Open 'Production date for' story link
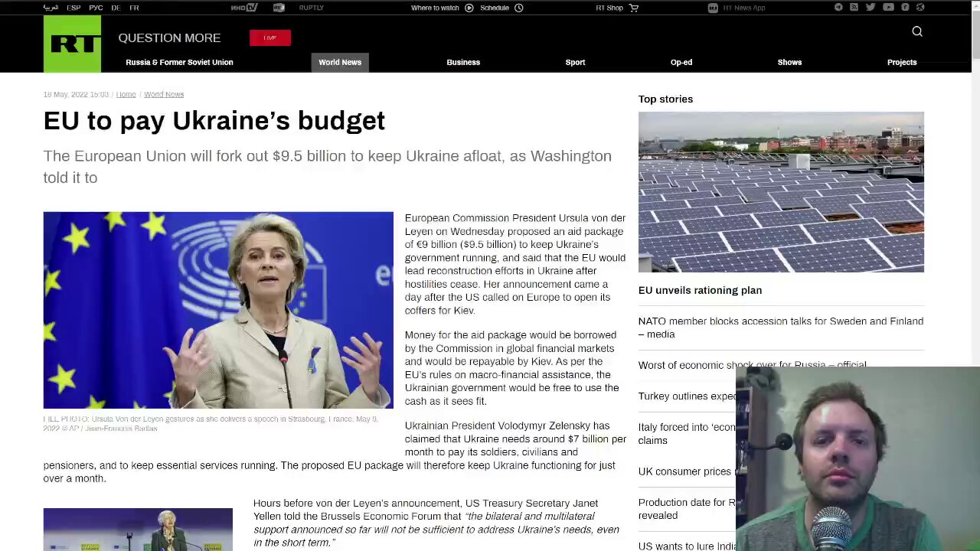 687,509
